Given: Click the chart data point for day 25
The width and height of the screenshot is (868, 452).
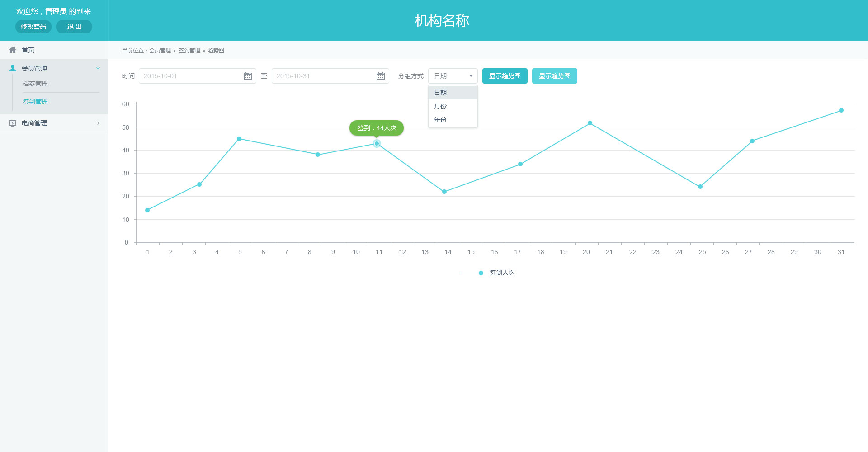Looking at the screenshot, I should click(700, 187).
